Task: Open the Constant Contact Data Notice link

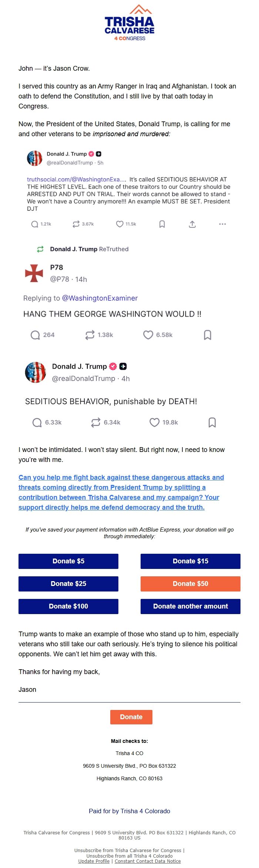Action: (148, 861)
